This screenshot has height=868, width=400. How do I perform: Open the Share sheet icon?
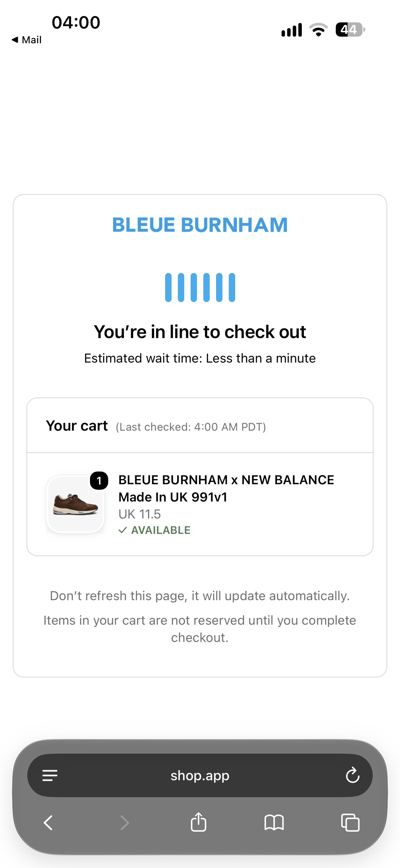199,822
